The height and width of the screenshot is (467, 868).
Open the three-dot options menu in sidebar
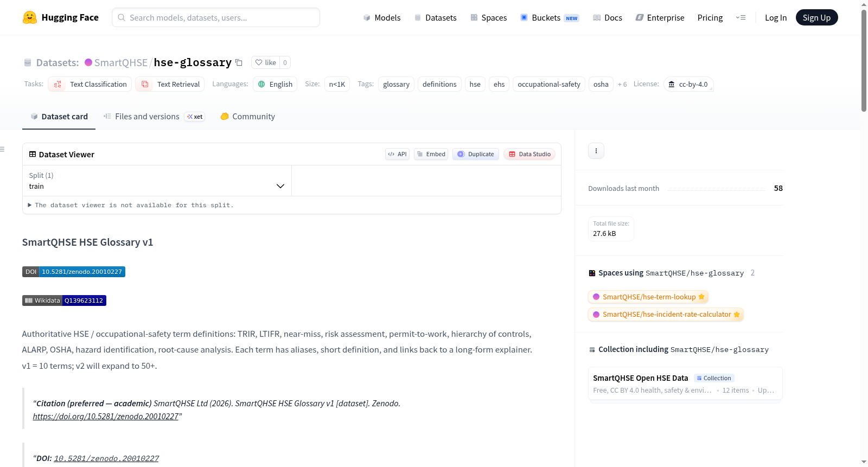(x=596, y=151)
